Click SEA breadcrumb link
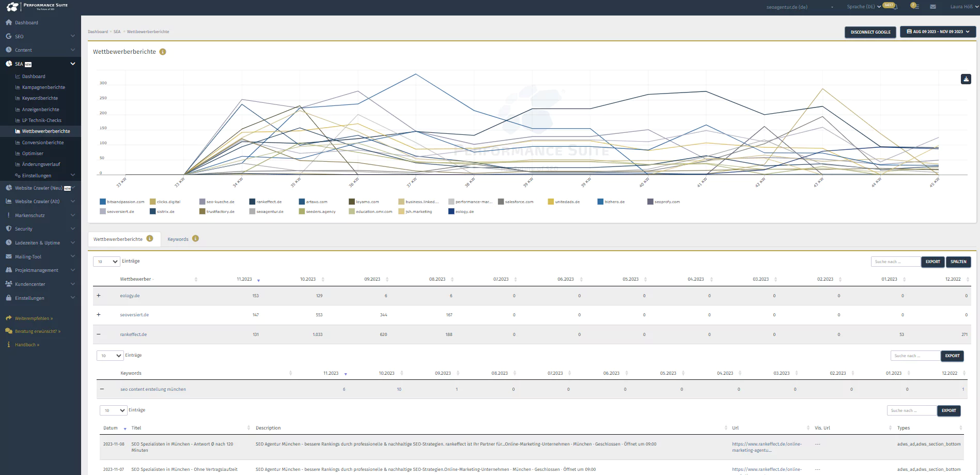The height and width of the screenshot is (475, 980). tap(117, 32)
